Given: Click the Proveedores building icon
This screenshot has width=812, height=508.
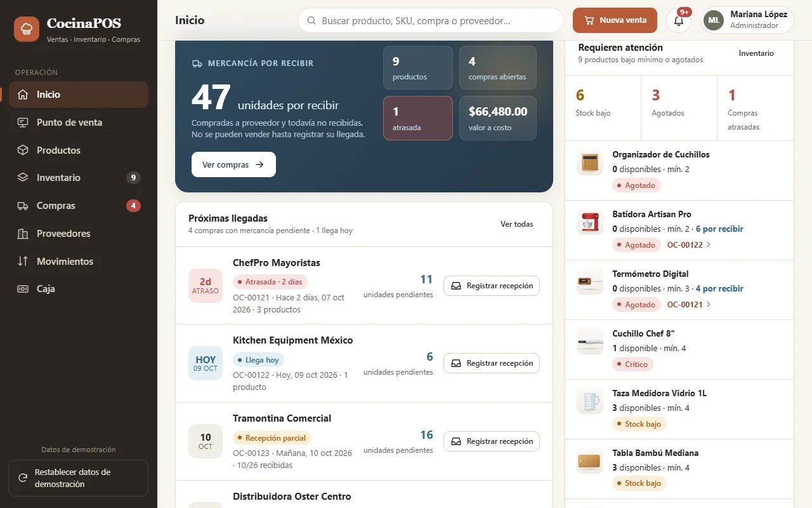Looking at the screenshot, I should (x=23, y=234).
